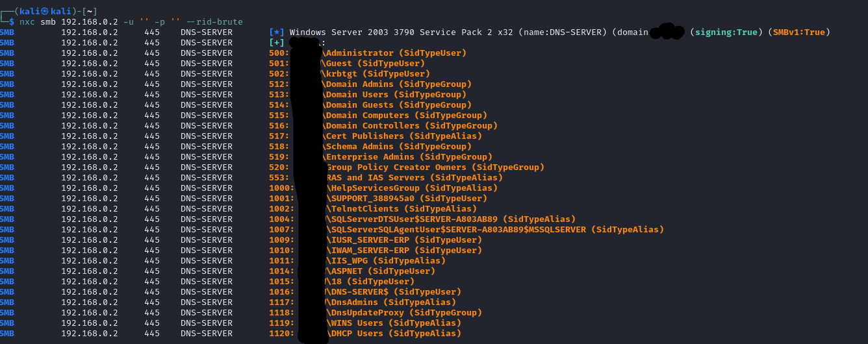Click the SUPPORT_388945a0 user entry

click(x=409, y=199)
